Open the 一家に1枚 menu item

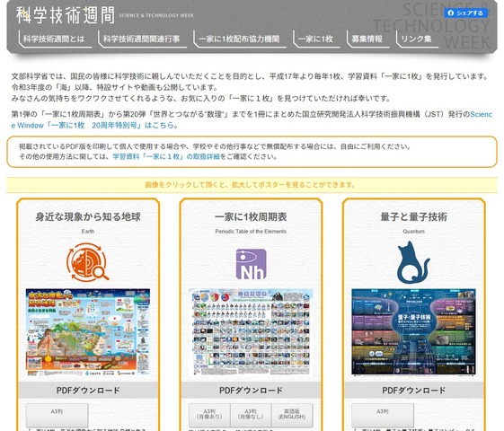pyautogui.click(x=315, y=39)
